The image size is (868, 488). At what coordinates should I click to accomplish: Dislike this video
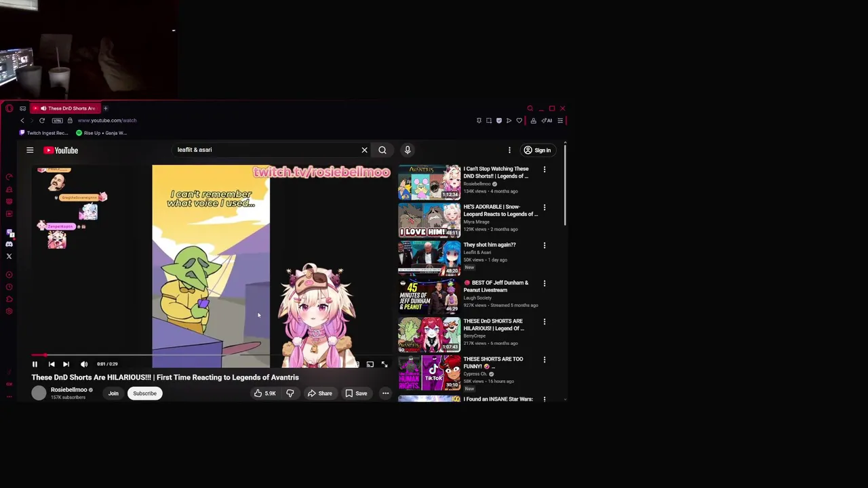(290, 393)
